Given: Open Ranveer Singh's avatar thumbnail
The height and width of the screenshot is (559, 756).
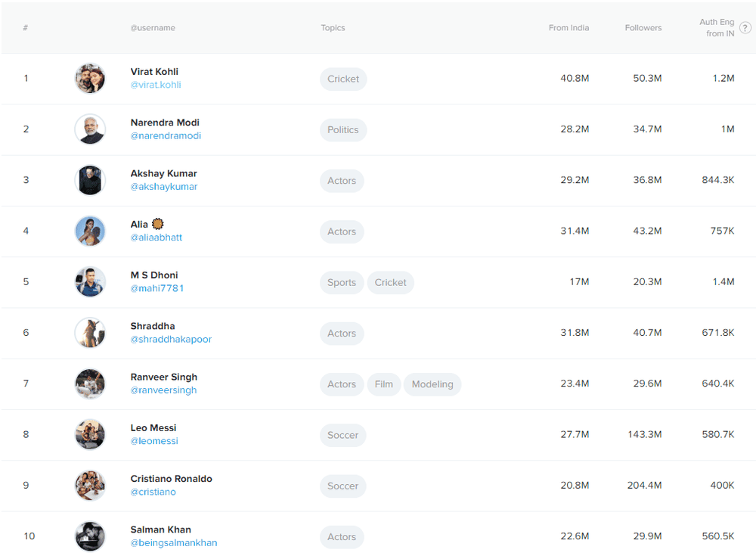Looking at the screenshot, I should coord(90,384).
